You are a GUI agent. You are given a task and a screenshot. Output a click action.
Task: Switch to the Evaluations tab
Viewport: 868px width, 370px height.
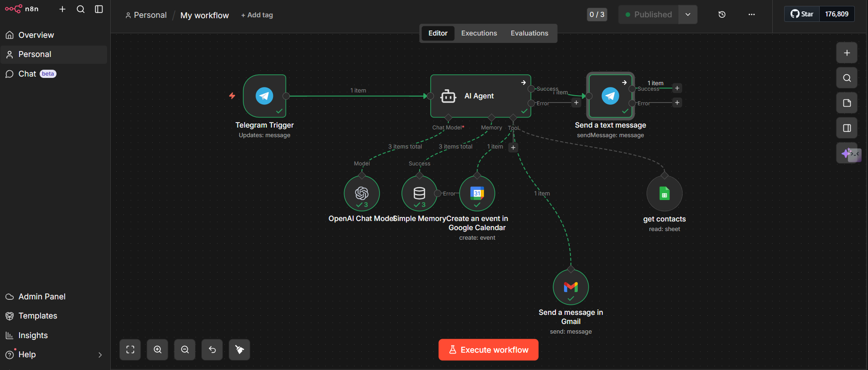[x=529, y=33]
